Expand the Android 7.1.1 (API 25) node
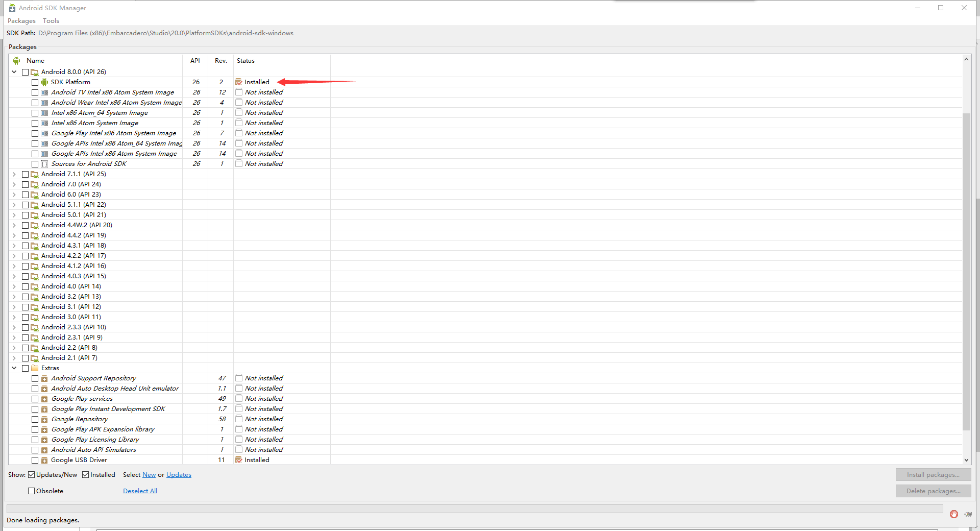This screenshot has height=531, width=980. [x=14, y=174]
